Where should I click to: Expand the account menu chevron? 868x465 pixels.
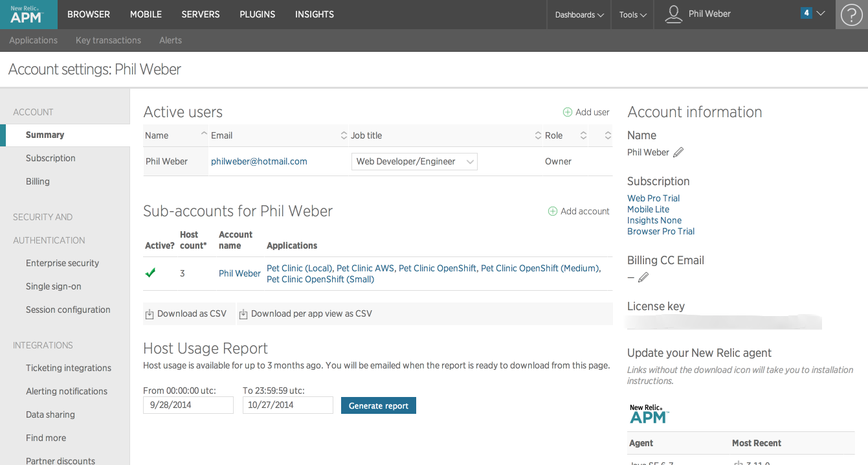click(x=821, y=13)
